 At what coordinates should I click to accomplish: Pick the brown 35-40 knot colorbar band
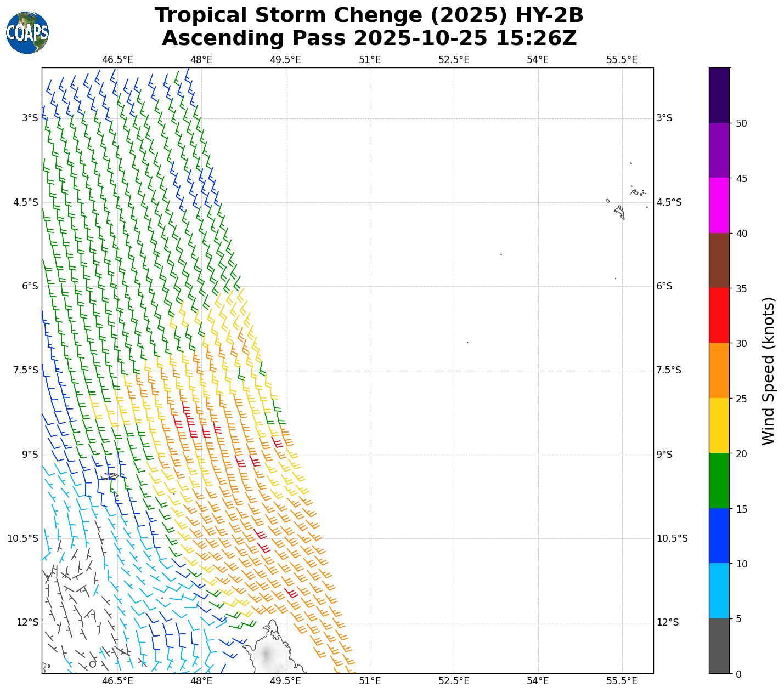[719, 260]
